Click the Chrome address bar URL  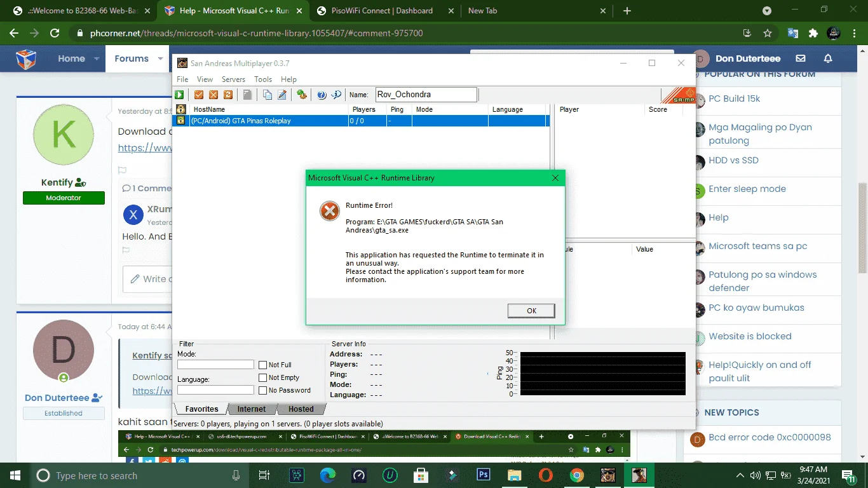pos(255,33)
